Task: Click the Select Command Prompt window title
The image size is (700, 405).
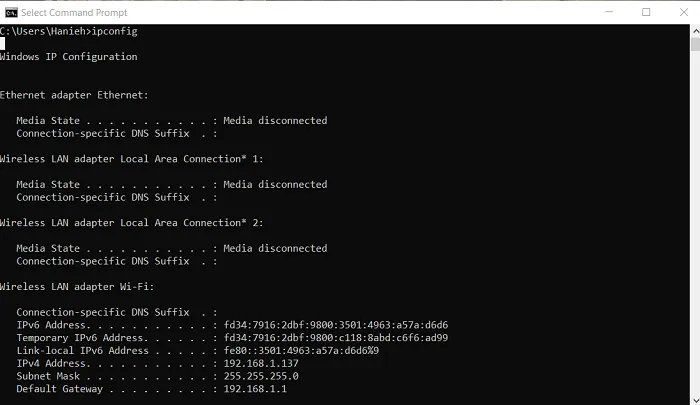Action: [x=74, y=13]
